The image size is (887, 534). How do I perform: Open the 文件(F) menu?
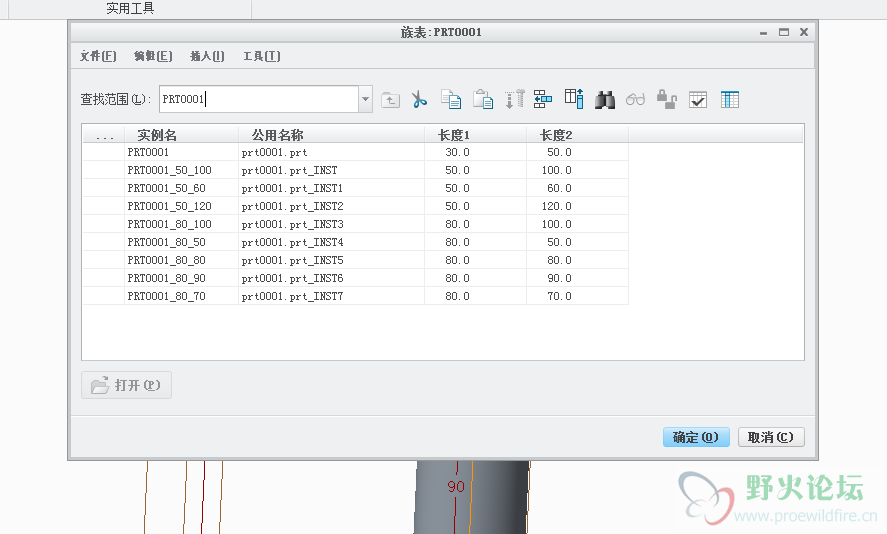click(x=98, y=56)
